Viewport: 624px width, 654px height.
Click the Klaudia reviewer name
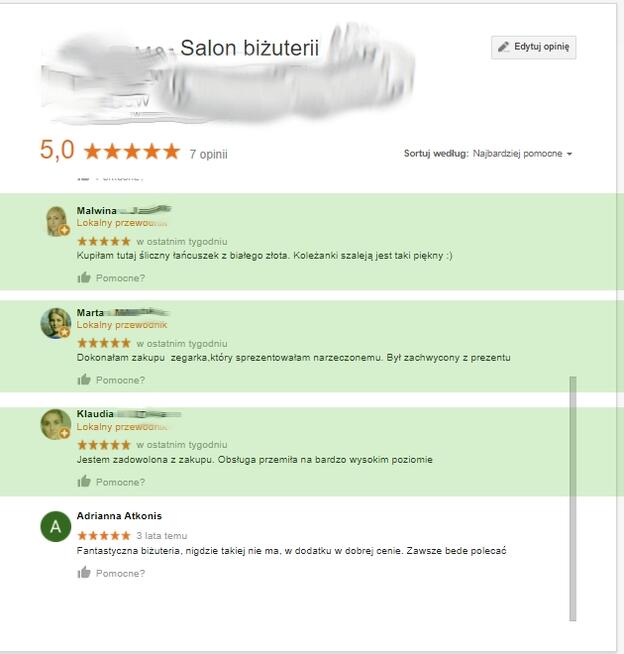coord(95,414)
